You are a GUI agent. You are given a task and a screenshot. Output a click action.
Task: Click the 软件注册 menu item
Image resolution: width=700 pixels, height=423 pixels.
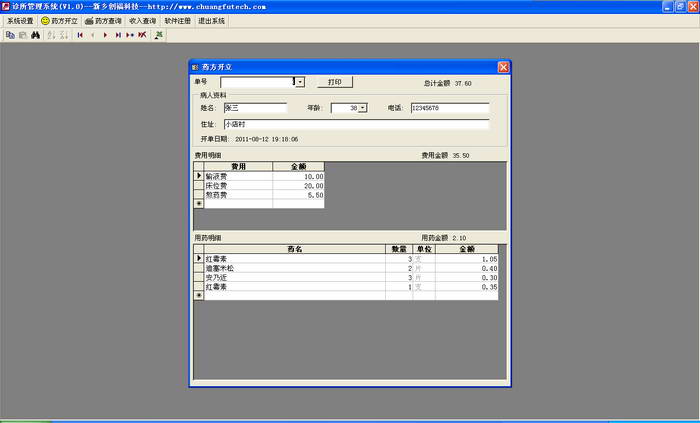(178, 20)
